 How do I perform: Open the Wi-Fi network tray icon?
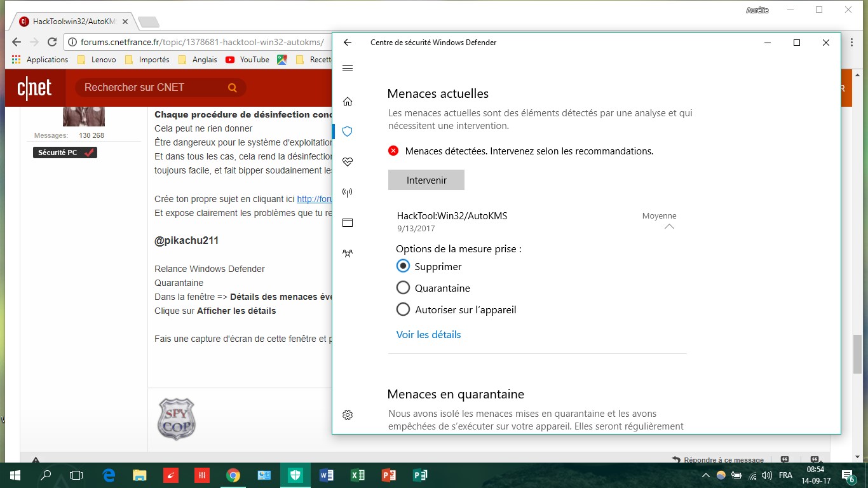(752, 475)
